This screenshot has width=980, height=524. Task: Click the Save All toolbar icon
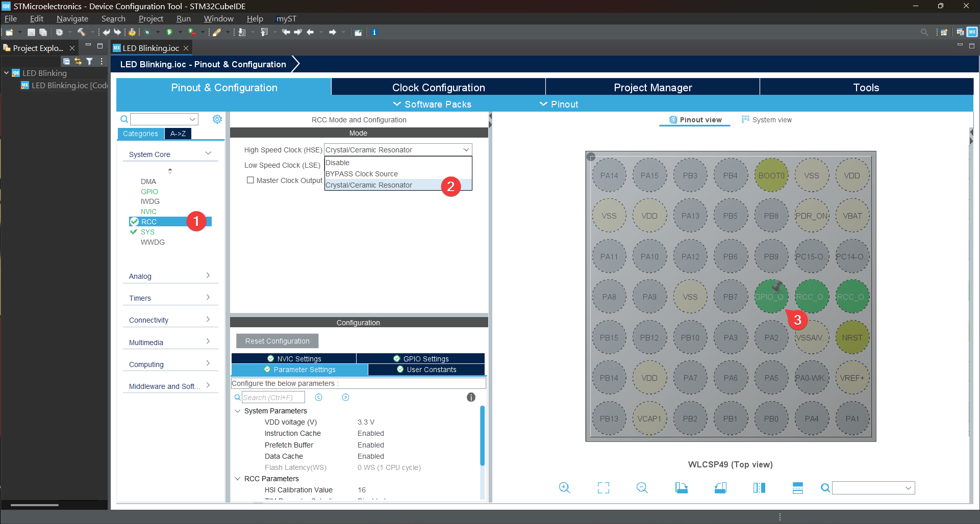tap(43, 32)
